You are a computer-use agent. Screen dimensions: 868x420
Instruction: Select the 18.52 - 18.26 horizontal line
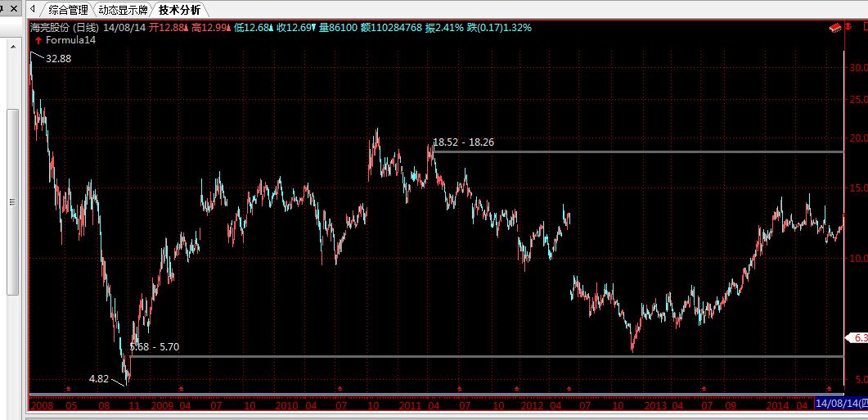point(638,151)
